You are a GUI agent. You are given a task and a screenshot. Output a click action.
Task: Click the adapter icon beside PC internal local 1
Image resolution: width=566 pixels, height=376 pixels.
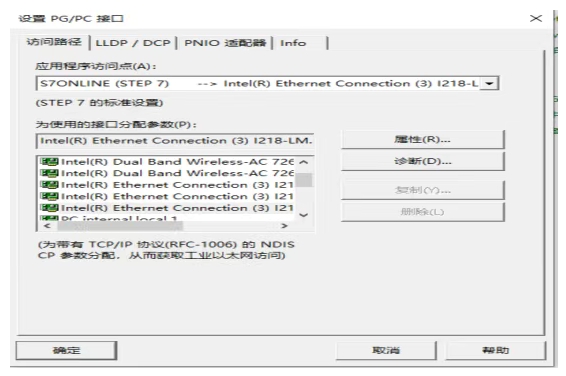[49, 218]
